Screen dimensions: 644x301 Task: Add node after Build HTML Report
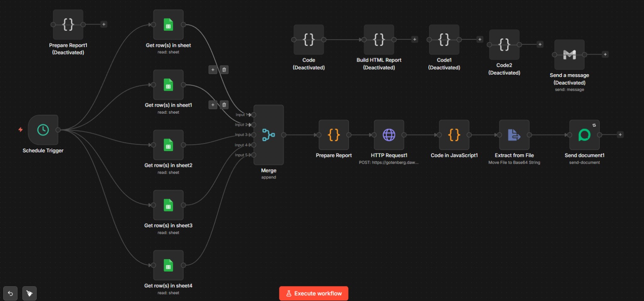(415, 39)
